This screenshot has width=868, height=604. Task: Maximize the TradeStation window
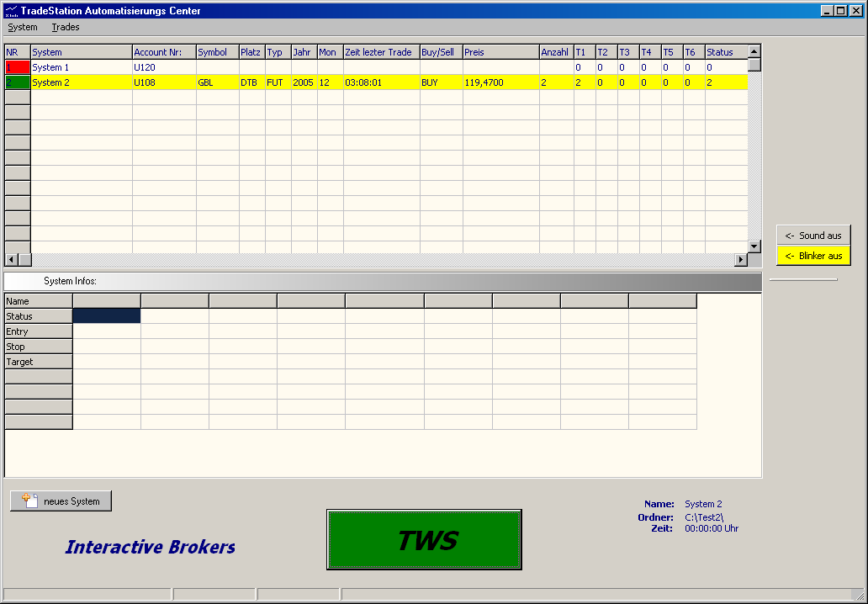[x=841, y=11]
